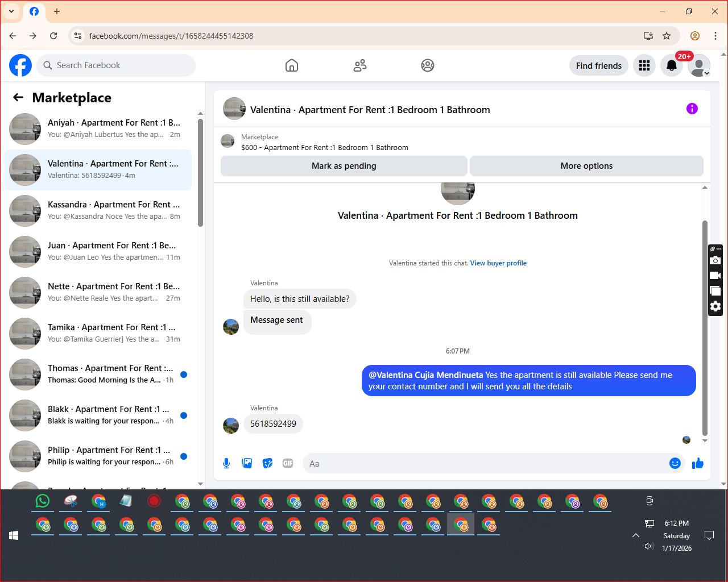Viewport: 728px width, 582px height.
Task: Open the tab search dropdown arrow
Action: [11, 11]
